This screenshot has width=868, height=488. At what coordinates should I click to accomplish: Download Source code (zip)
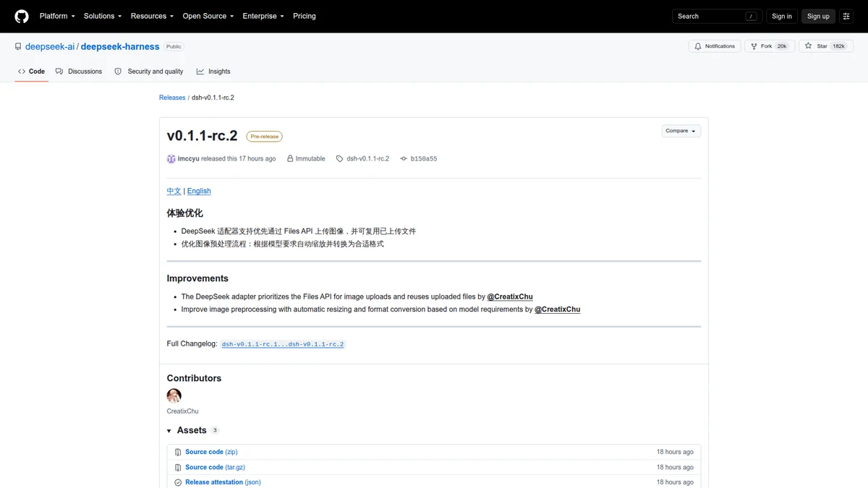pyautogui.click(x=211, y=452)
